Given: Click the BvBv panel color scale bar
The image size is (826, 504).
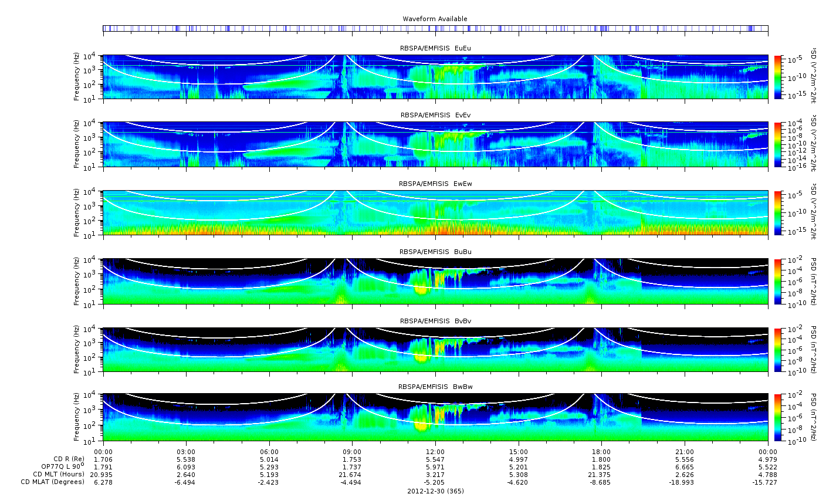Looking at the screenshot, I should (778, 350).
